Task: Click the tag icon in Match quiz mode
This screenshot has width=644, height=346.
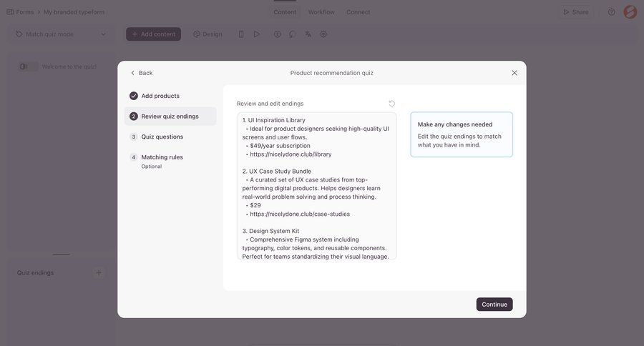Action: tap(19, 34)
